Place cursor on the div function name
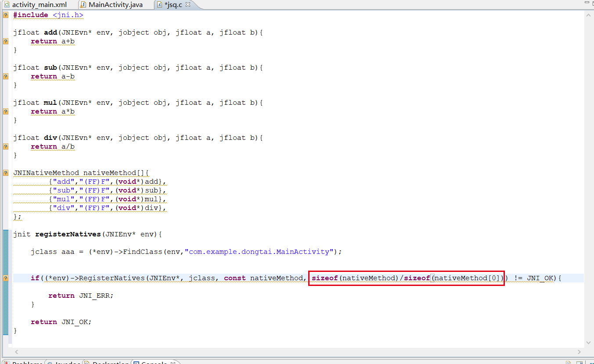Image resolution: width=594 pixels, height=364 pixels. (x=50, y=138)
